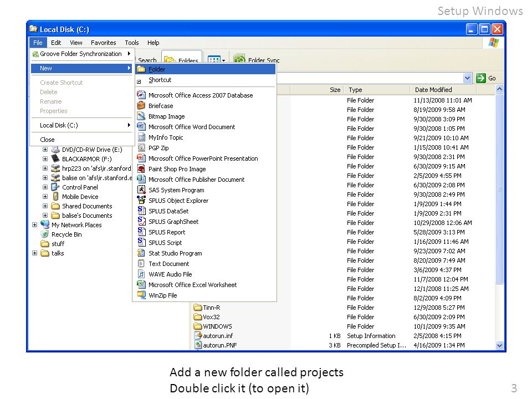Click the file list scroll down arrow
532x399 pixels.
(x=499, y=345)
